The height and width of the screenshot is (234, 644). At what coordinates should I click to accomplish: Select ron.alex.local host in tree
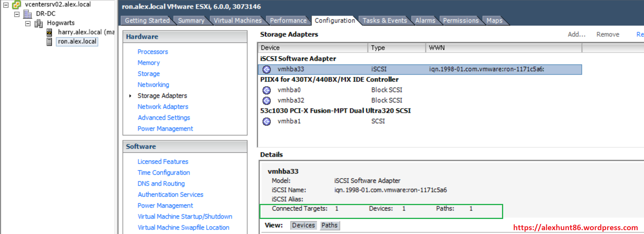pyautogui.click(x=77, y=42)
